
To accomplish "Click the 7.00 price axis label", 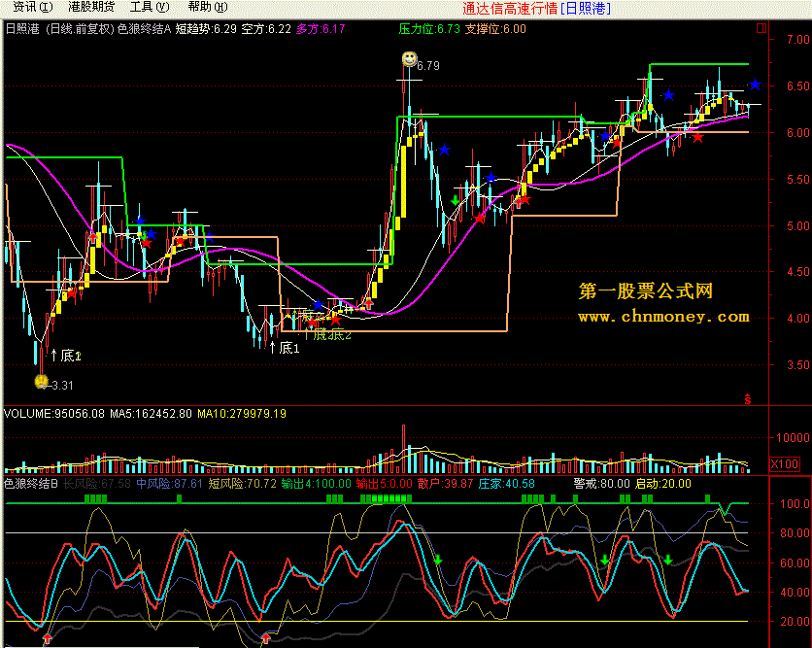I will tap(798, 40).
